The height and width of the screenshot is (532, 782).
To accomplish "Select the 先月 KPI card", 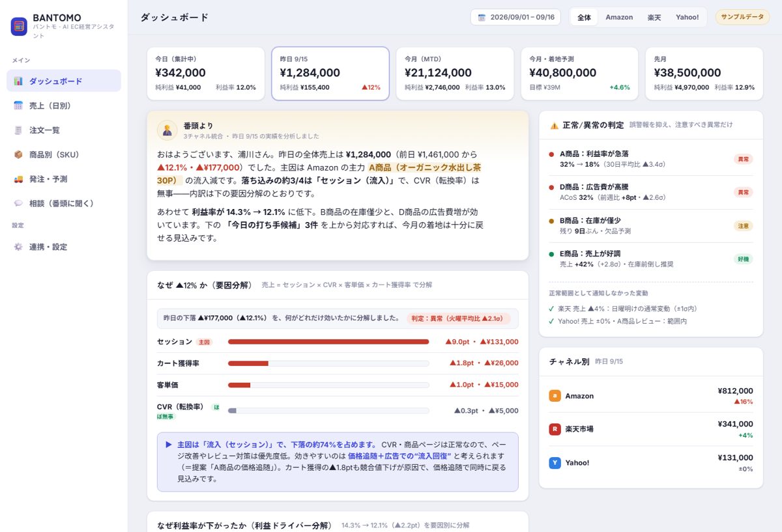I will point(704,74).
